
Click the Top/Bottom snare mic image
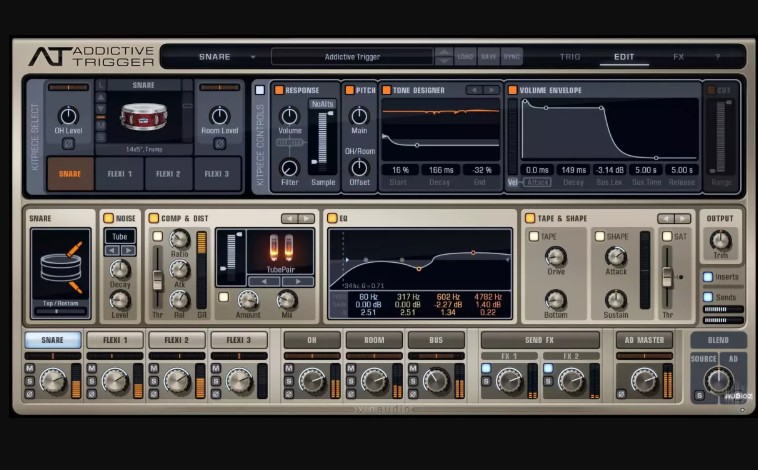[60, 267]
